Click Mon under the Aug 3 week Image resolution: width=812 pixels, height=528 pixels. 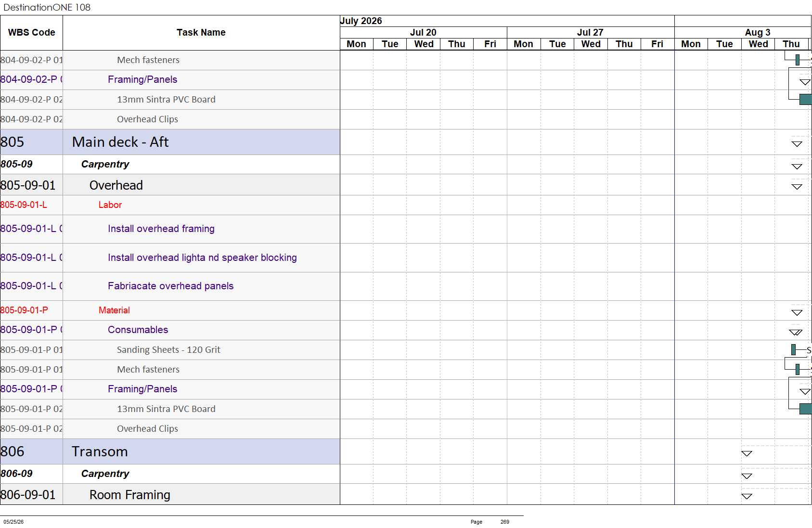pyautogui.click(x=691, y=44)
